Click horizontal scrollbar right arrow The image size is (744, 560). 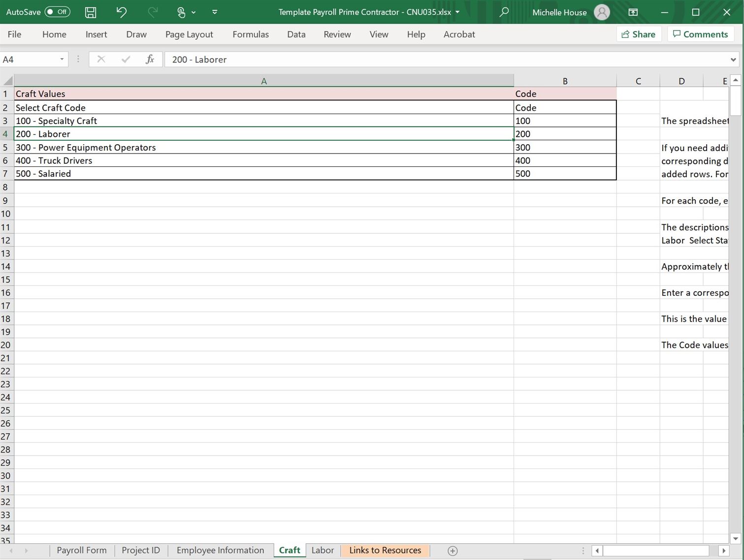[x=723, y=551]
